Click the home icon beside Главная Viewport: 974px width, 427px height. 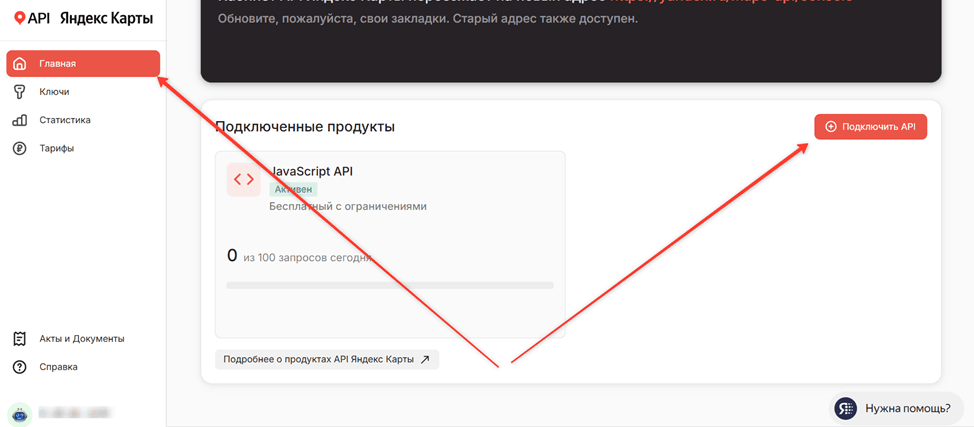pos(20,63)
